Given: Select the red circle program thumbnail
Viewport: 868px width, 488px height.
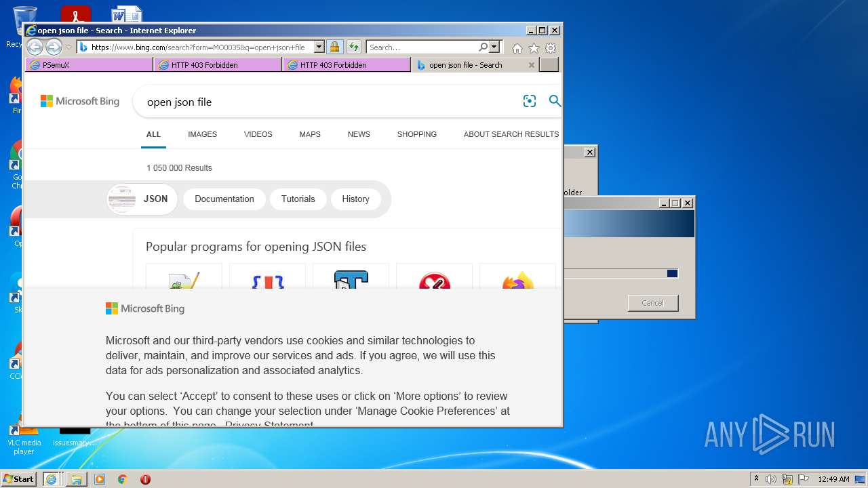Looking at the screenshot, I should pos(434,278).
